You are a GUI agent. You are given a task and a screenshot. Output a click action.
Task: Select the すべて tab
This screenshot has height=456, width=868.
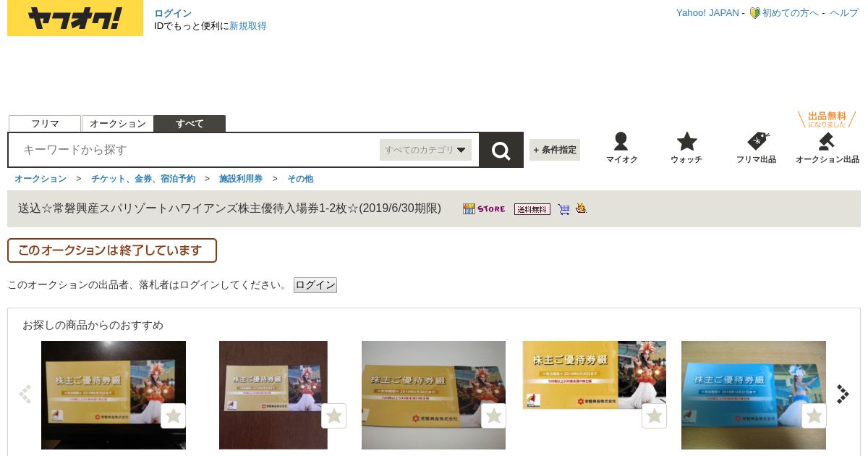190,124
